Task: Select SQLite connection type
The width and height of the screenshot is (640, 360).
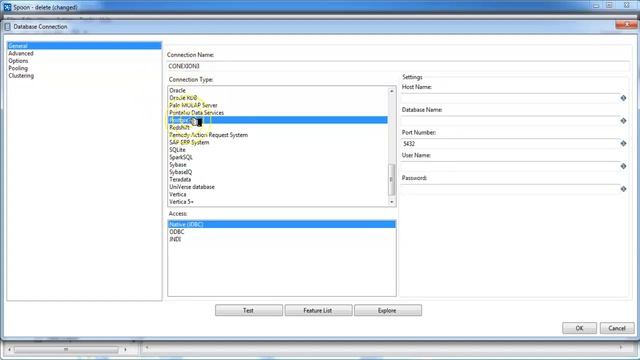Action: pyautogui.click(x=178, y=150)
